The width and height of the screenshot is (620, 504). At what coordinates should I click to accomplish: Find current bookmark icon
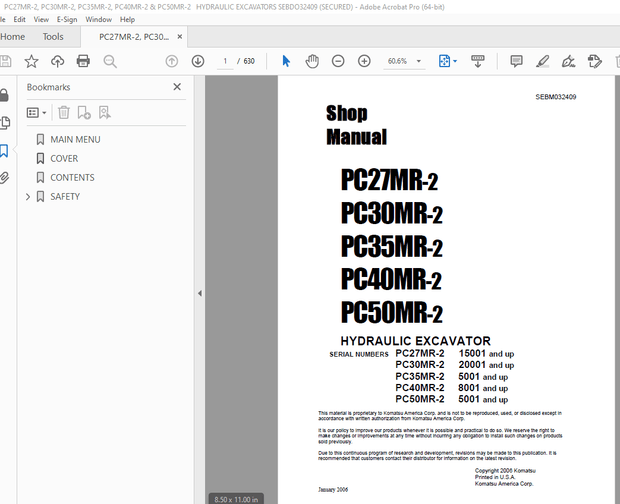pos(104,113)
